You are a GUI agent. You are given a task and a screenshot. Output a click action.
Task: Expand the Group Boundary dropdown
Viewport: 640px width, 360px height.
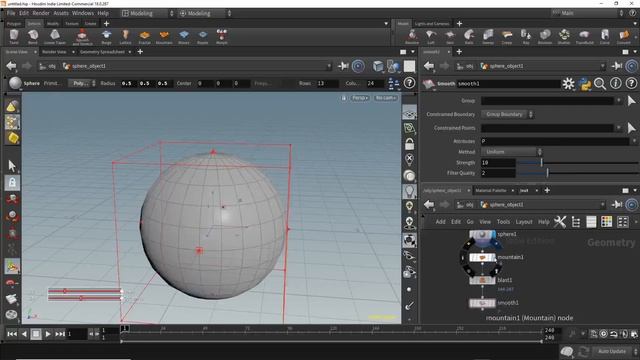point(507,114)
